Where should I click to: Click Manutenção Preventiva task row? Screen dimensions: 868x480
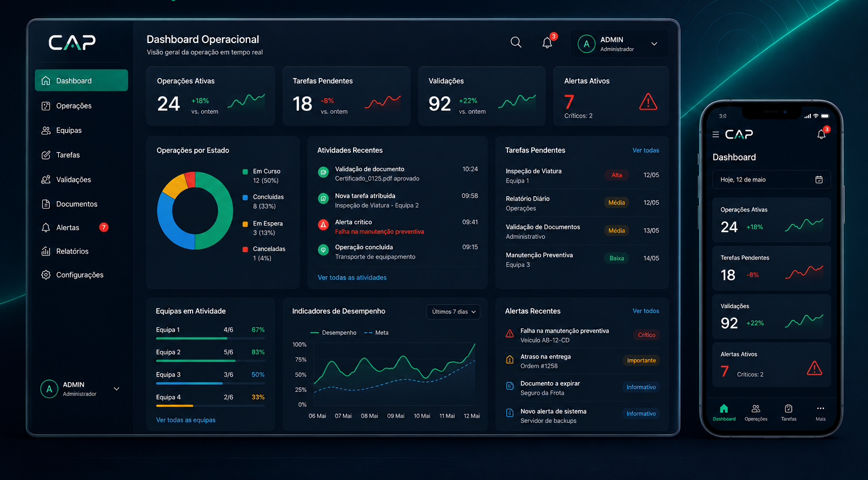582,260
